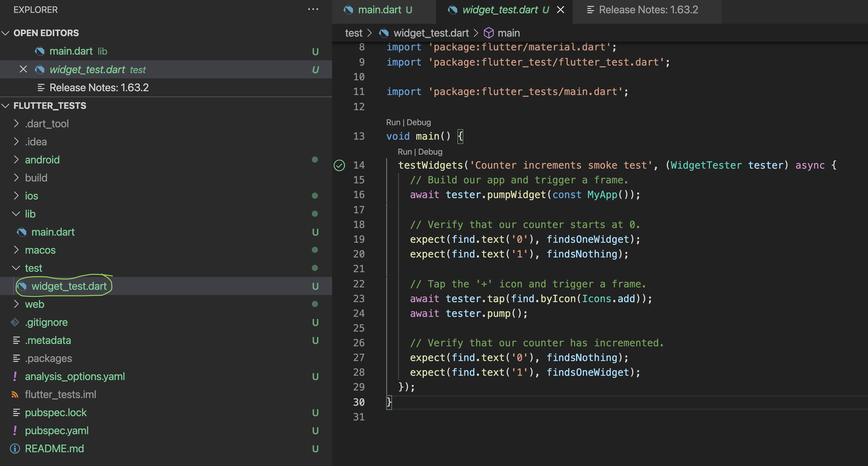This screenshot has width=868, height=466.
Task: Expand the ios folder
Action: 16,195
